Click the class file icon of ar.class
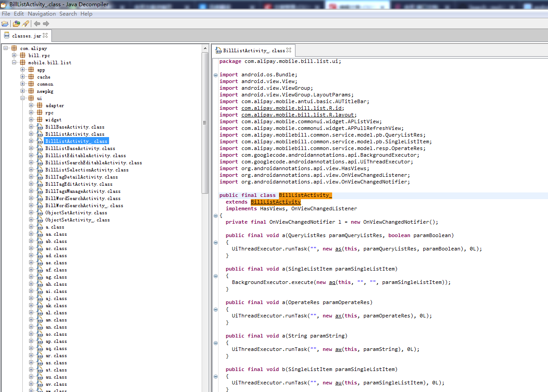The height and width of the screenshot is (392, 548). tap(40, 355)
